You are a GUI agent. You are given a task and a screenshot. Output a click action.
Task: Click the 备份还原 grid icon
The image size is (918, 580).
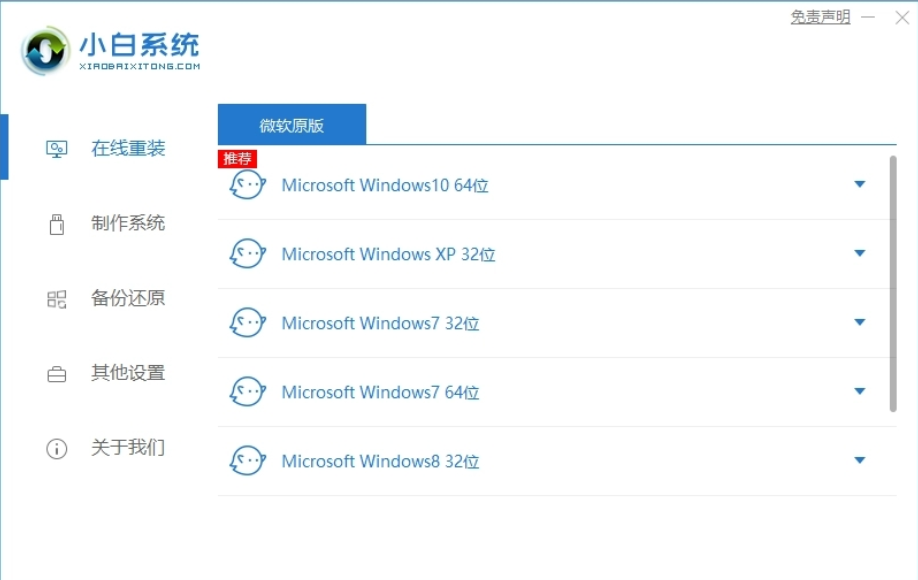click(x=57, y=299)
